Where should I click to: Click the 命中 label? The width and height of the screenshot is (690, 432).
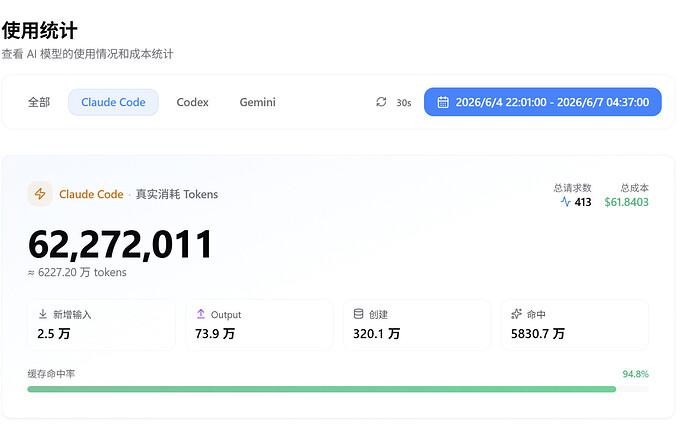536,315
